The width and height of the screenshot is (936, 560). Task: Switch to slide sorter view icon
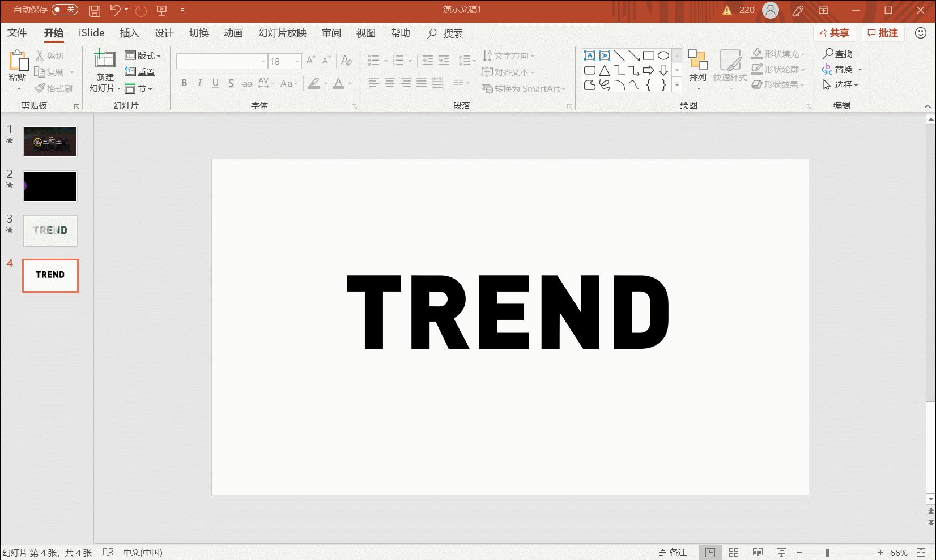coord(734,553)
